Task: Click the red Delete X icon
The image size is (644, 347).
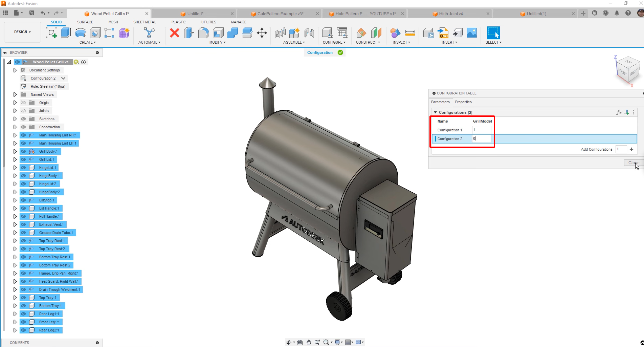Action: (x=175, y=33)
